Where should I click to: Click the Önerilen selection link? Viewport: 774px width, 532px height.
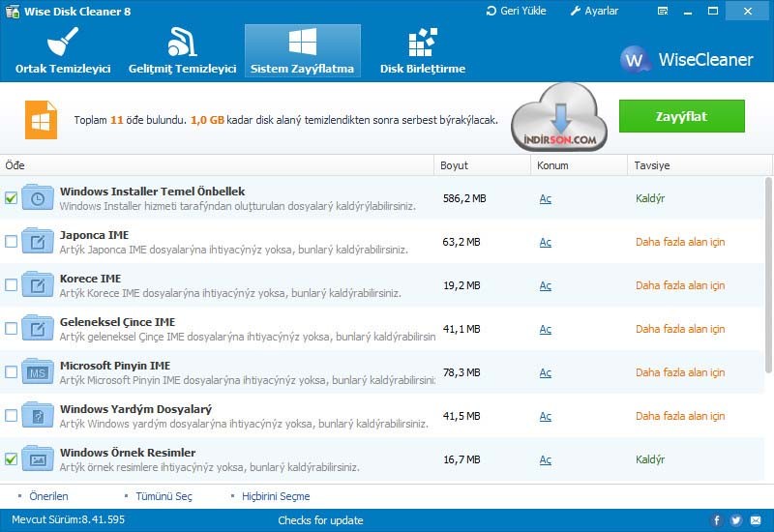point(48,496)
